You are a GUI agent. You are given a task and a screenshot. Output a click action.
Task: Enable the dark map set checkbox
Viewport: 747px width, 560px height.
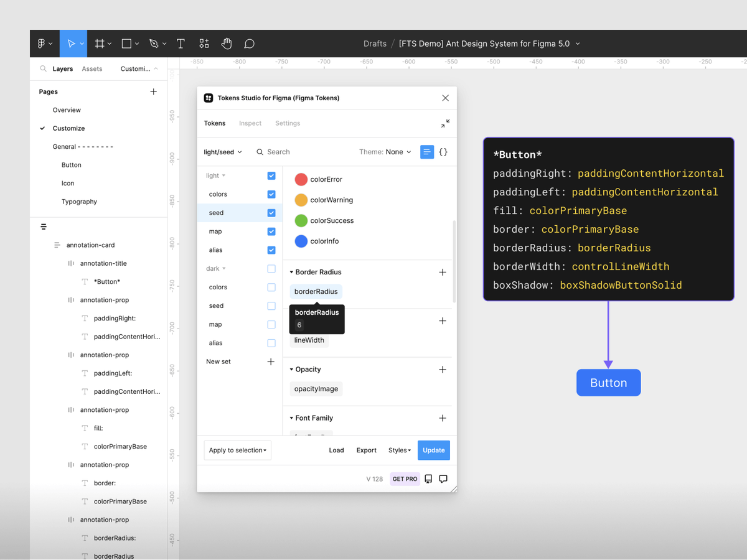tap(271, 324)
